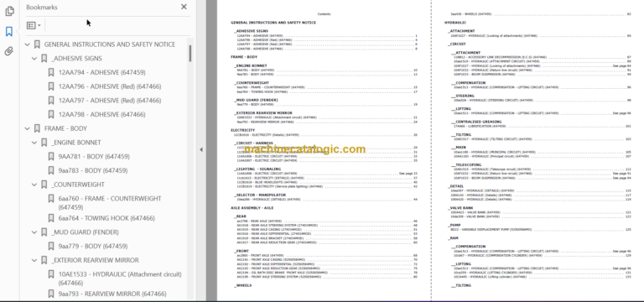Open bookmark 9aa783 - BODY (647459)
The width and height of the screenshot is (644, 302).
point(93,170)
